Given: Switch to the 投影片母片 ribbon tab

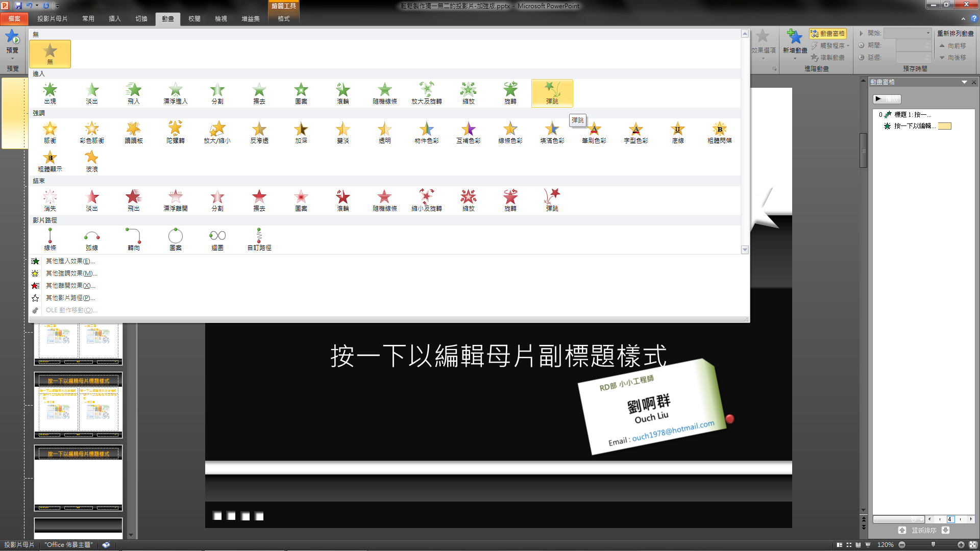Looking at the screenshot, I should point(53,19).
